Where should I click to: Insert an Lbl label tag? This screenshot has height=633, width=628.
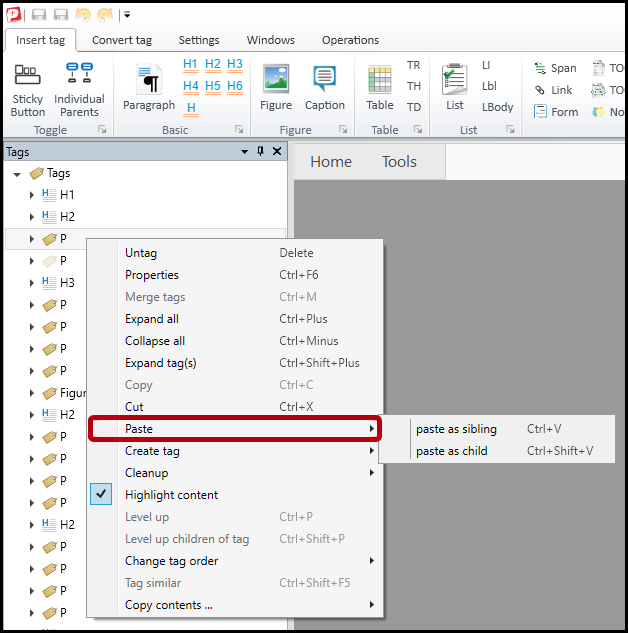click(x=489, y=86)
